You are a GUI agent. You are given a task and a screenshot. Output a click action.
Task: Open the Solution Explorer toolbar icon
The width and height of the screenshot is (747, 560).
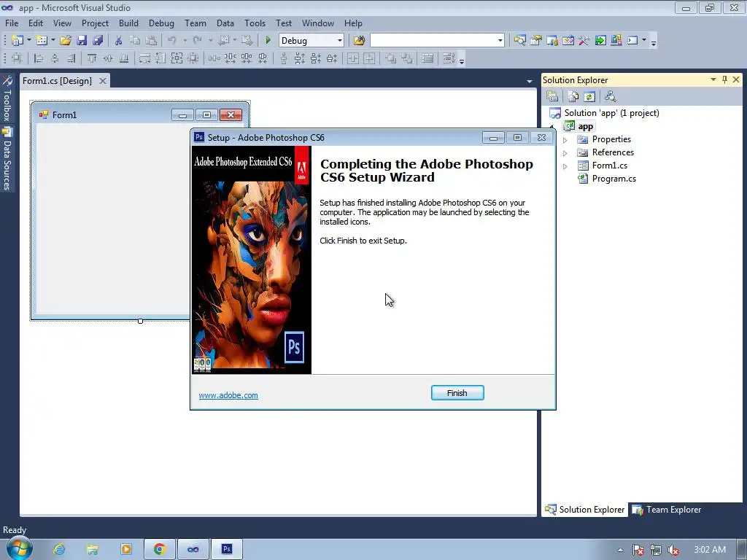tap(519, 41)
